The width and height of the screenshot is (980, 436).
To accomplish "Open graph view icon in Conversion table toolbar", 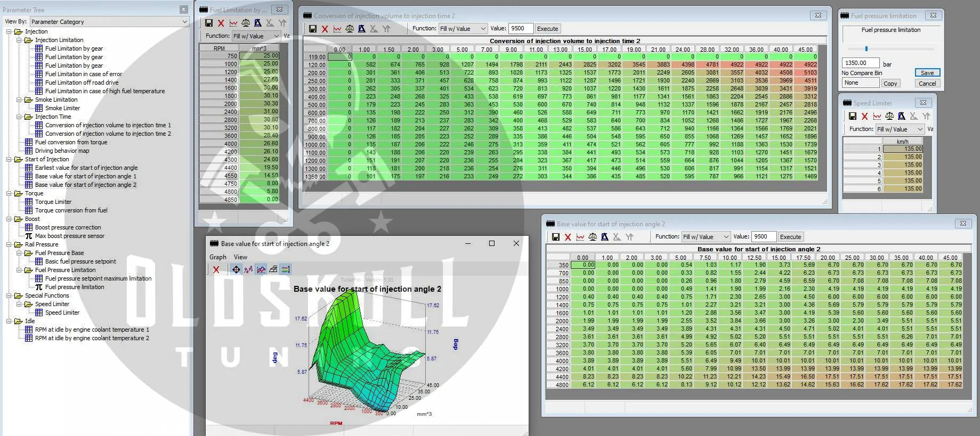I will (x=337, y=29).
